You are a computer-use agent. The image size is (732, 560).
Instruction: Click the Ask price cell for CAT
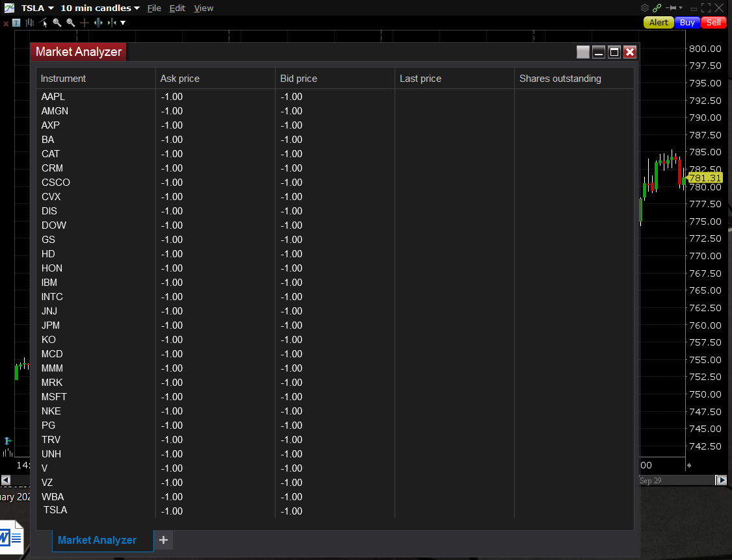click(x=215, y=154)
